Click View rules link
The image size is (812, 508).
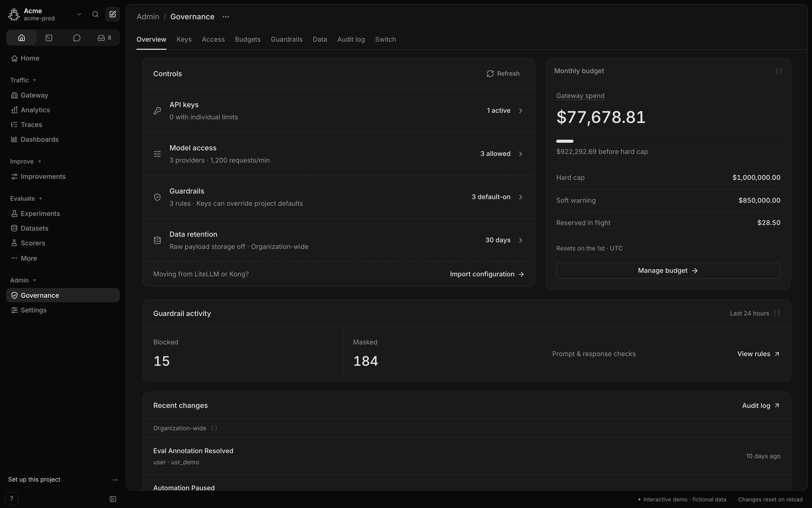[x=758, y=354]
